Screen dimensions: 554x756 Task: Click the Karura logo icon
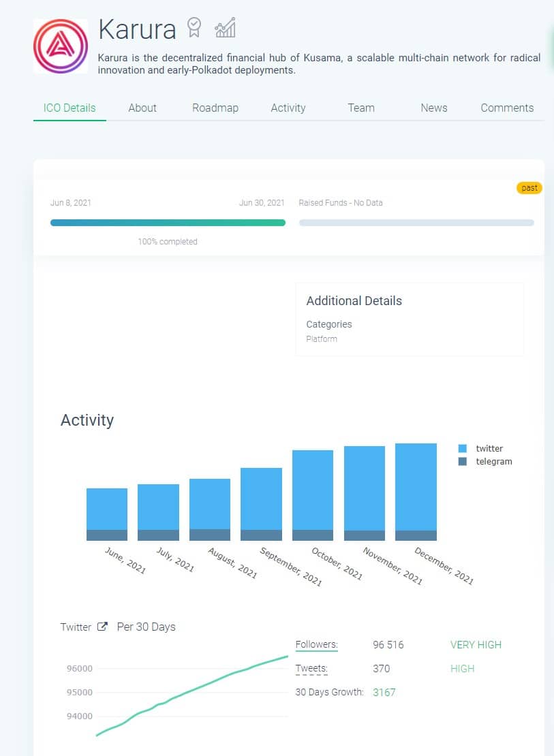(61, 46)
